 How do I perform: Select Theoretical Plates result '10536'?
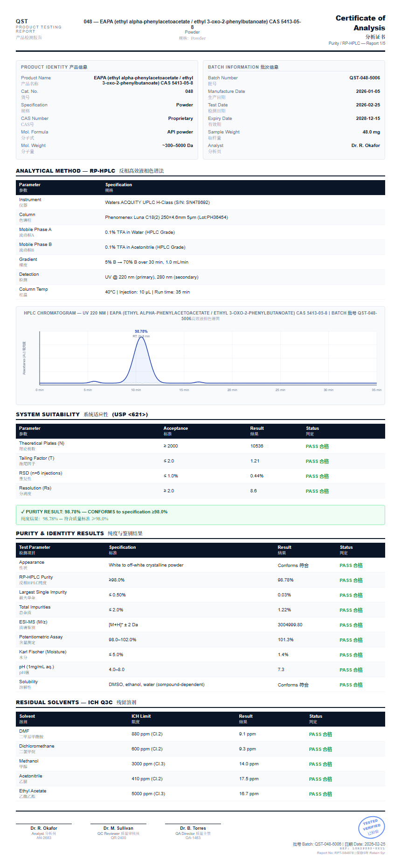coord(257,446)
